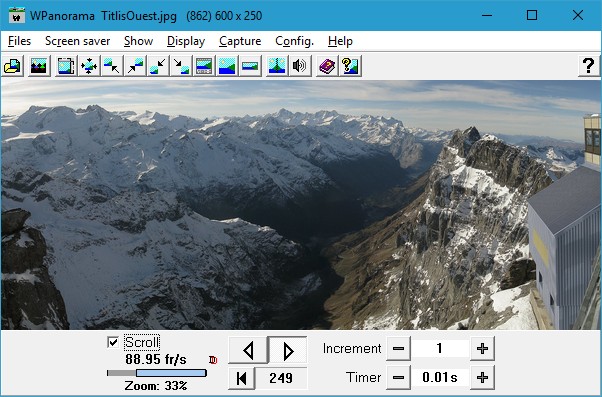Open the Config. menu

pyautogui.click(x=294, y=41)
